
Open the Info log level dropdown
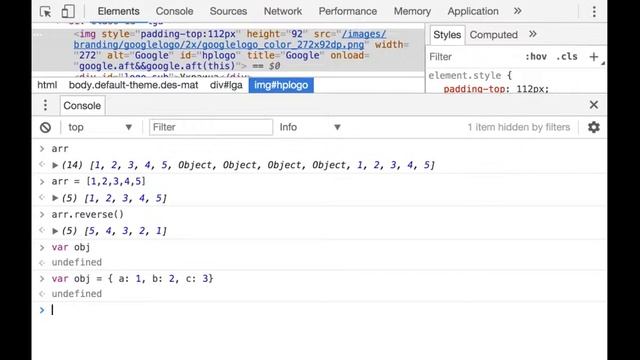tap(310, 127)
